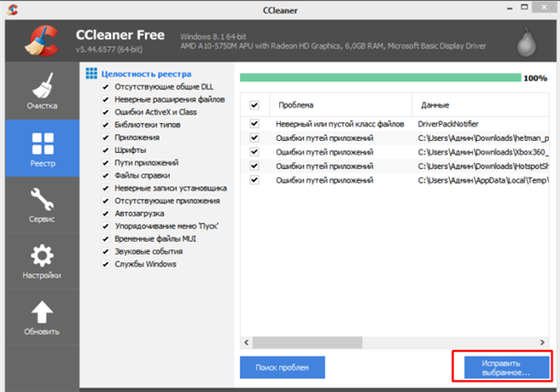
Task: Toggle Временные файлы MUI checkbox
Action: (x=105, y=239)
